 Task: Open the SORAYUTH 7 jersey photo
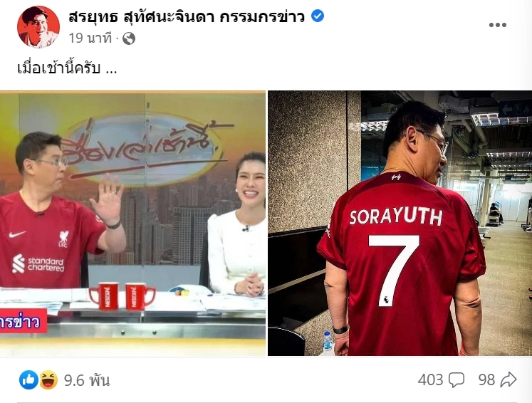point(400,223)
